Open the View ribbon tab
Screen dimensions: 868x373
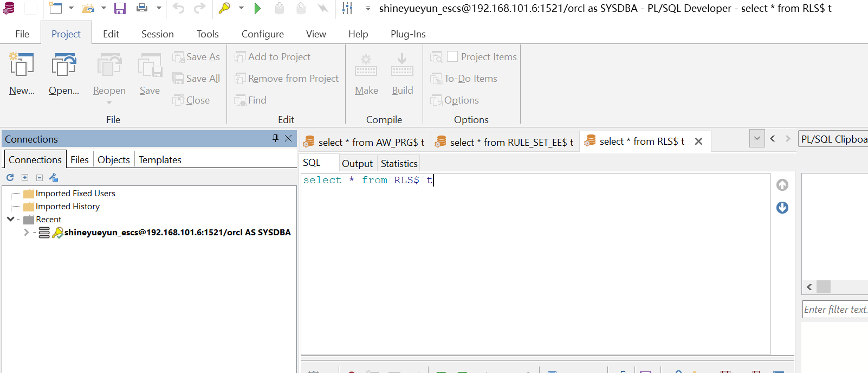point(316,34)
